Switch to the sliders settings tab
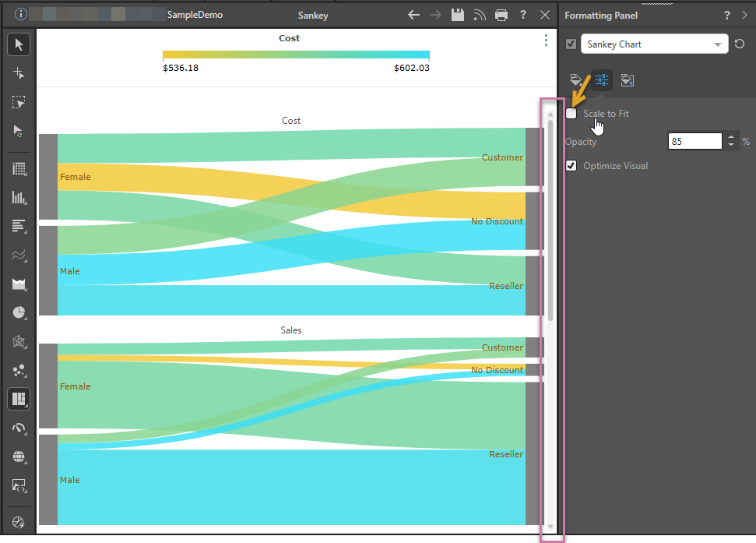The width and height of the screenshot is (756, 543). (x=602, y=79)
